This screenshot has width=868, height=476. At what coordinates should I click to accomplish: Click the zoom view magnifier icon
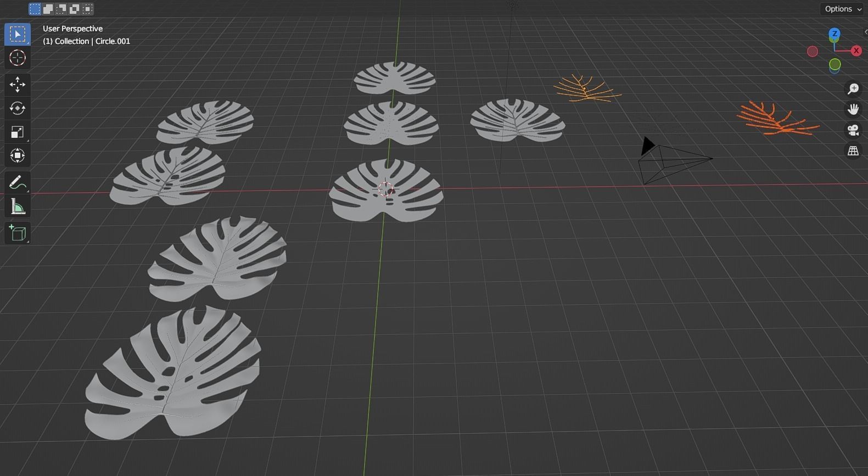tap(853, 88)
